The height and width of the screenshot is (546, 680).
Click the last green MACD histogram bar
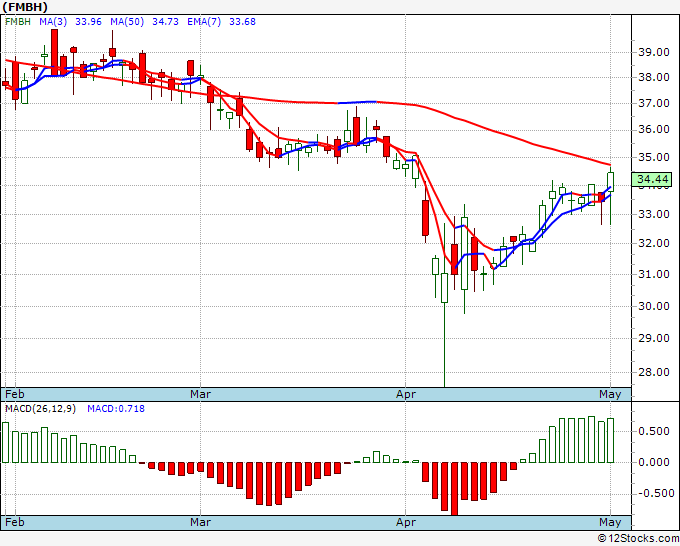click(611, 441)
